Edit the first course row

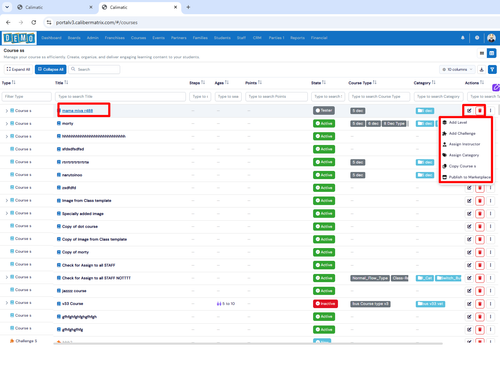tap(469, 111)
